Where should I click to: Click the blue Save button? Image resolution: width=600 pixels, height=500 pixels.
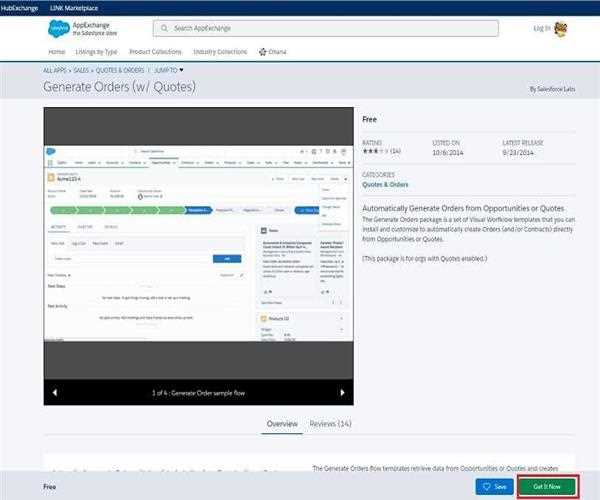click(x=495, y=487)
